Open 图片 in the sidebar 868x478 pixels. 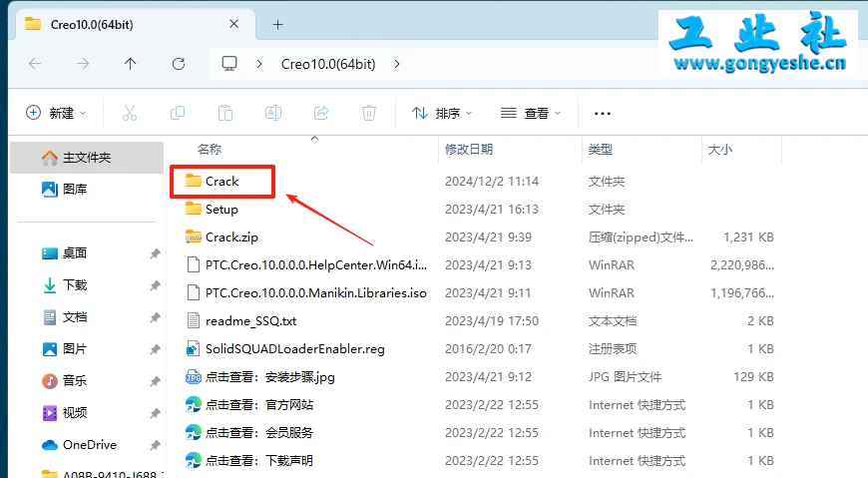click(x=65, y=349)
